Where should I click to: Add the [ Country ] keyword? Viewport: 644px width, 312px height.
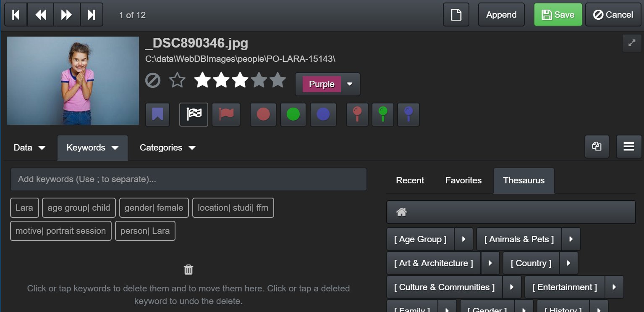[531, 263]
